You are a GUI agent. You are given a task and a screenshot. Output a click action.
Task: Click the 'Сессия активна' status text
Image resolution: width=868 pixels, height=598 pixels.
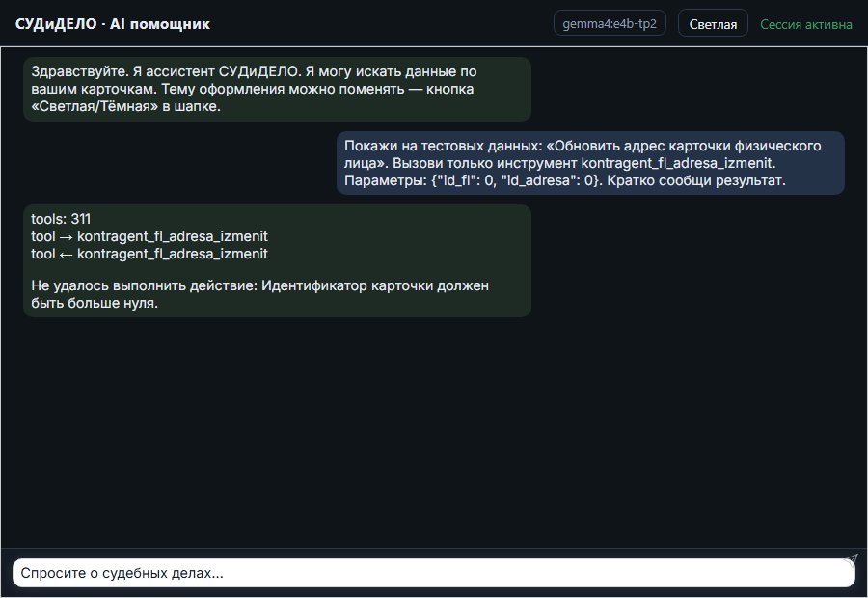point(806,24)
